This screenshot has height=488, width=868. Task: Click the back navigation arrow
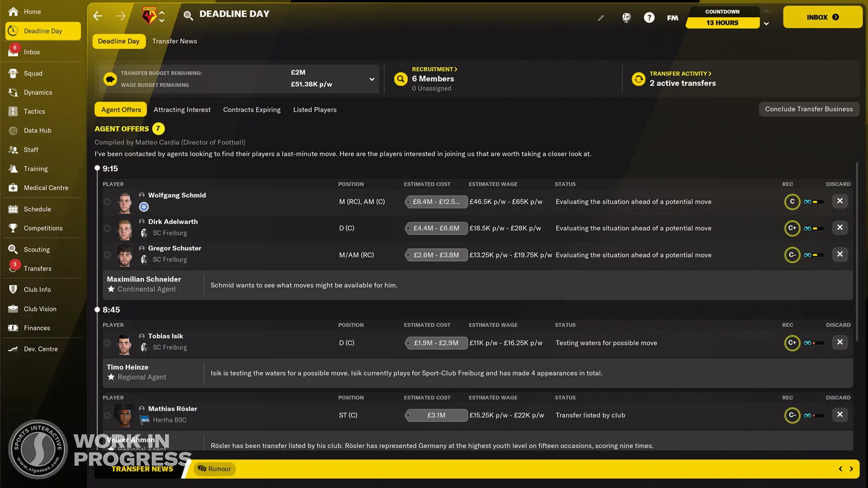pos(98,16)
